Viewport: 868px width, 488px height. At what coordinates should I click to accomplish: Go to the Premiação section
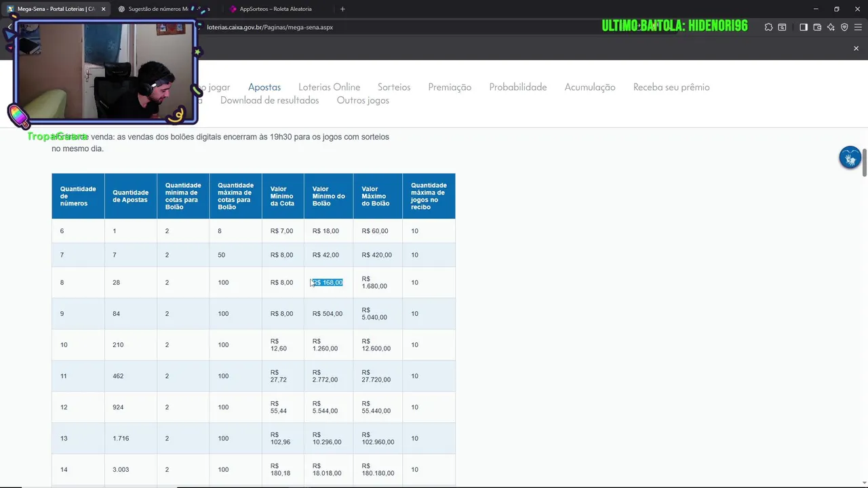[450, 87]
